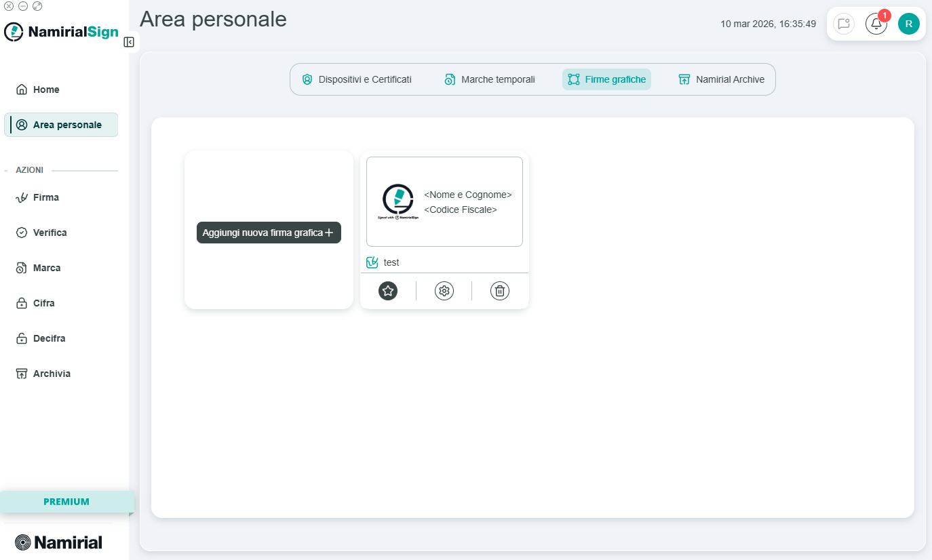Image resolution: width=932 pixels, height=560 pixels.
Task: Switch to Marche temporali tab
Action: pyautogui.click(x=490, y=79)
